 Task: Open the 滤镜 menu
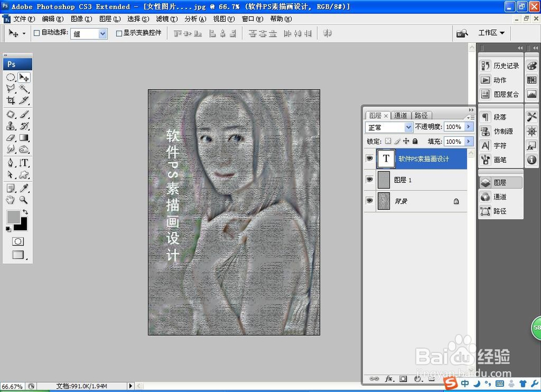click(165, 18)
